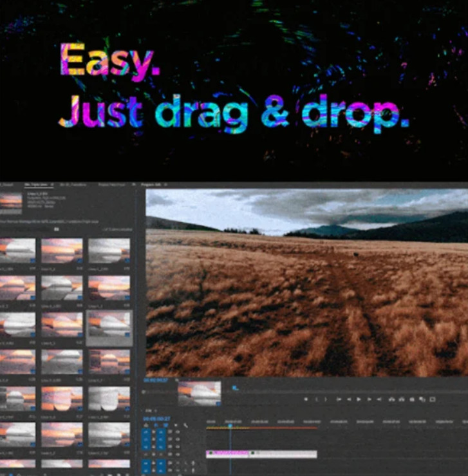Play the sequence in Program monitor

coord(359,399)
